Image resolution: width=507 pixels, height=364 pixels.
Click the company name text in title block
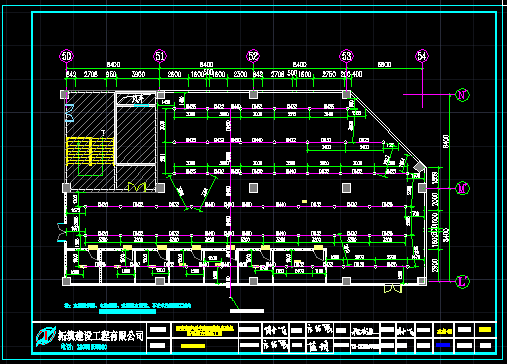pyautogui.click(x=101, y=335)
